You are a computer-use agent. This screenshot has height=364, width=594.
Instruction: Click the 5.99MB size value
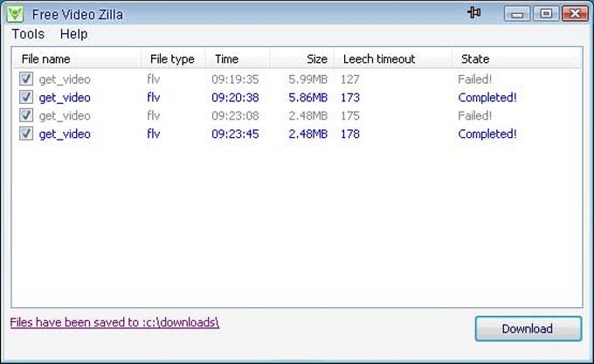pos(308,79)
